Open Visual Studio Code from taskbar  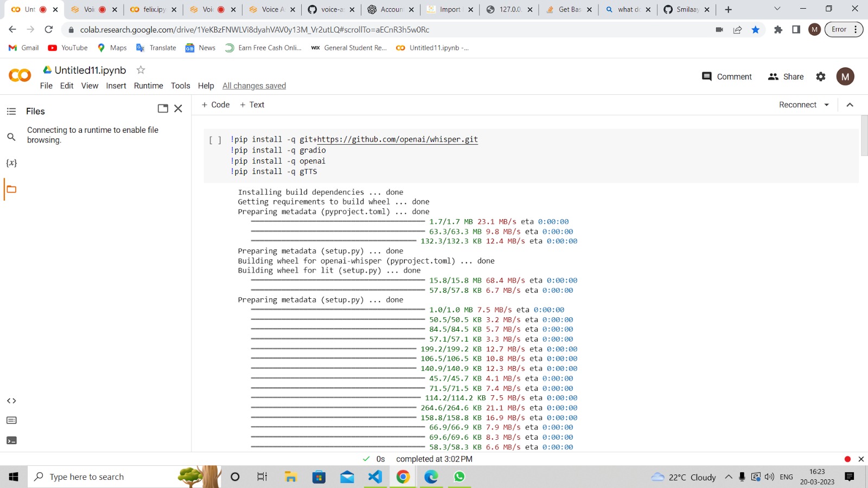[x=375, y=477]
